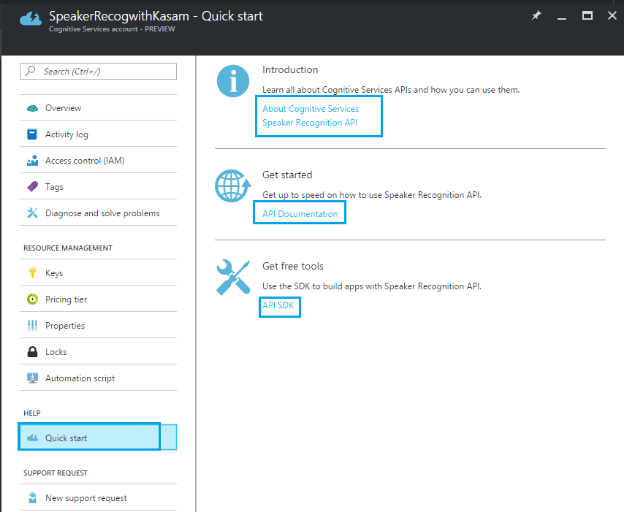624x513 pixels.
Task: Open Automation script in sidebar
Action: tap(79, 378)
